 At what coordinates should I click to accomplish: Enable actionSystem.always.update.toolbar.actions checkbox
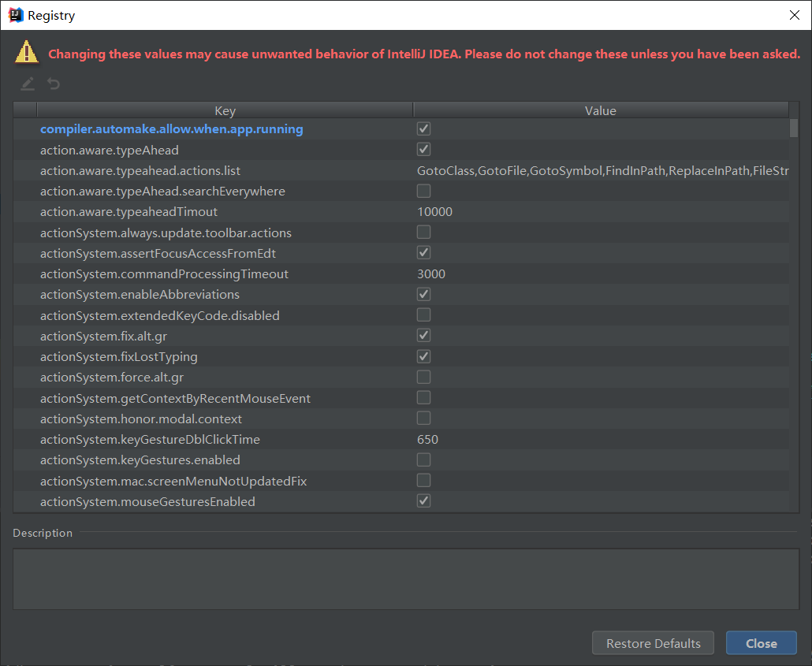[x=423, y=232]
